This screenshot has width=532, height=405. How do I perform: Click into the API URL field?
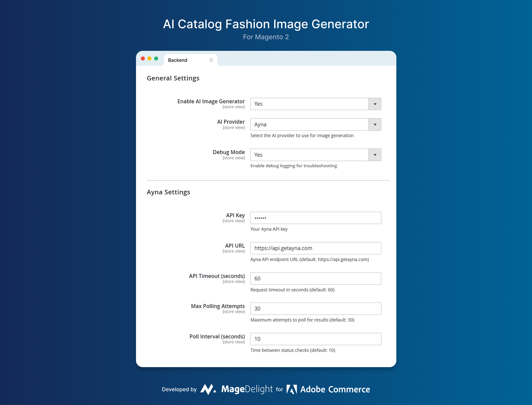pyautogui.click(x=316, y=248)
